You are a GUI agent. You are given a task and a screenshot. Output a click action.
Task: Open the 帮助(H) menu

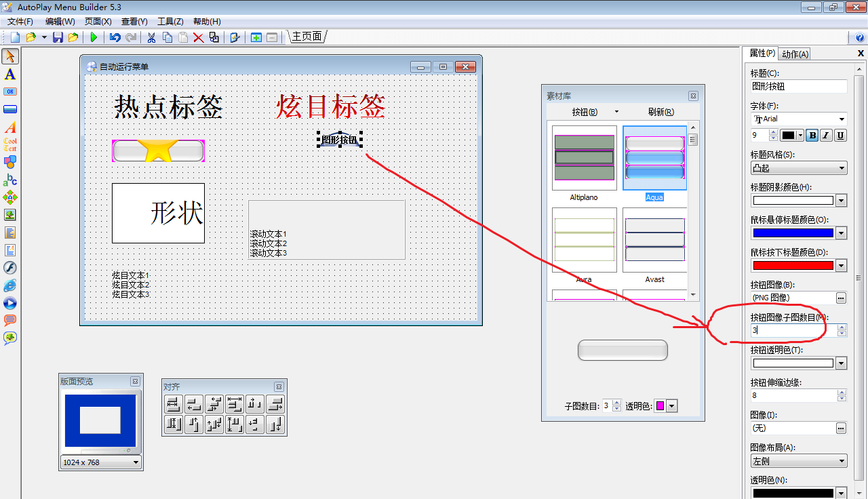pos(207,22)
